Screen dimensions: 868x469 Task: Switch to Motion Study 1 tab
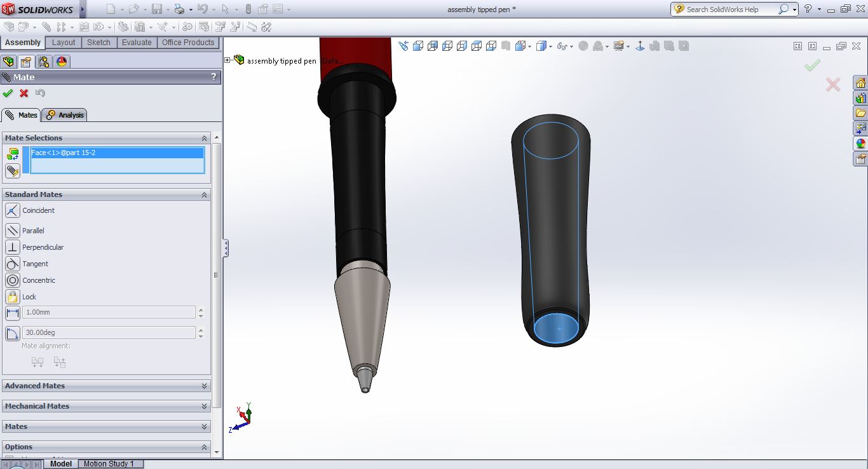(109, 464)
